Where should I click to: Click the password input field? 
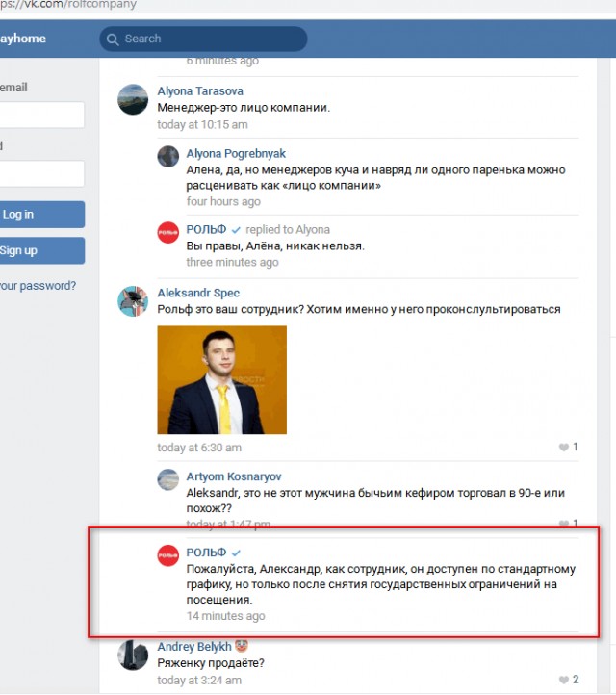(x=41, y=173)
